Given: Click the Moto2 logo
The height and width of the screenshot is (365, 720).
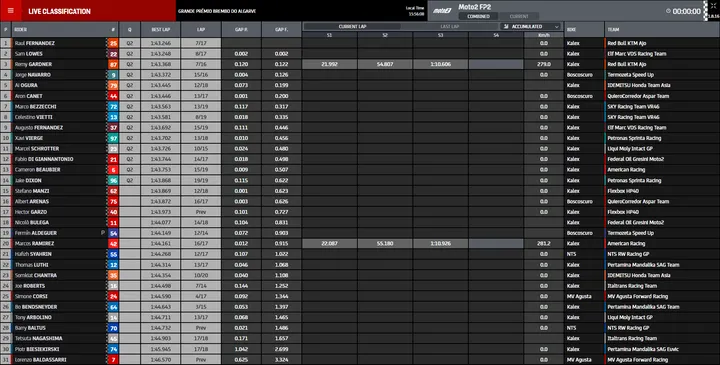Looking at the screenshot, I should pyautogui.click(x=442, y=11).
